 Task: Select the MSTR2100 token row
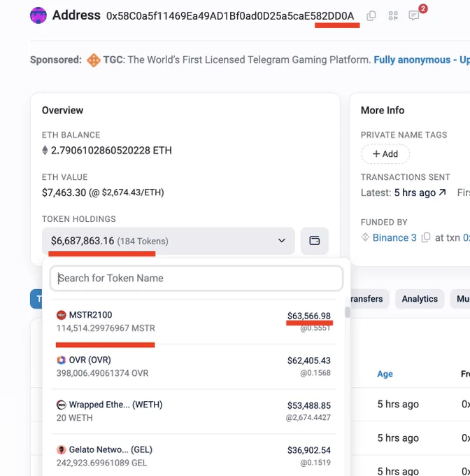[194, 321]
